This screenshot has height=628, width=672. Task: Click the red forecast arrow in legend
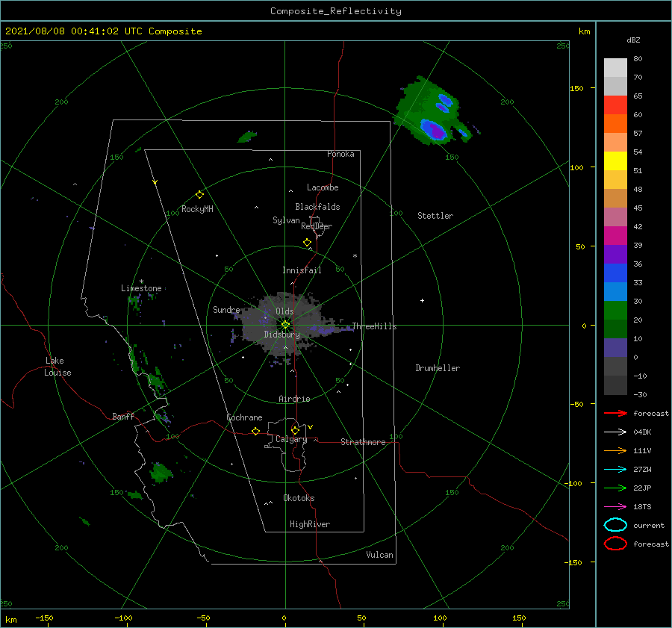click(615, 413)
